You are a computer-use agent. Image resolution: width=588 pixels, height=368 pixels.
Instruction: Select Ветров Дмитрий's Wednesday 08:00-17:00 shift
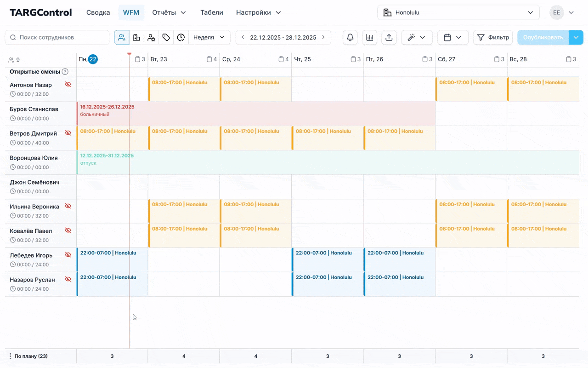tap(255, 138)
